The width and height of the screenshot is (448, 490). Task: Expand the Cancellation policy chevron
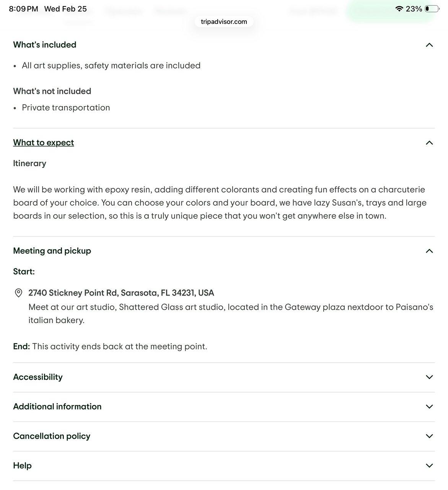pyautogui.click(x=429, y=436)
